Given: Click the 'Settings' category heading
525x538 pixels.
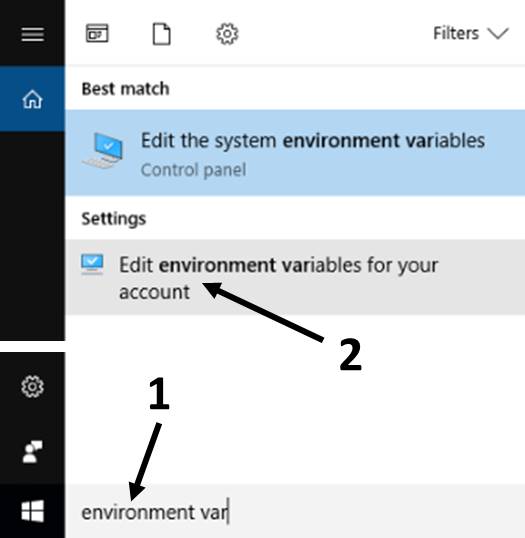Looking at the screenshot, I should pos(114,219).
